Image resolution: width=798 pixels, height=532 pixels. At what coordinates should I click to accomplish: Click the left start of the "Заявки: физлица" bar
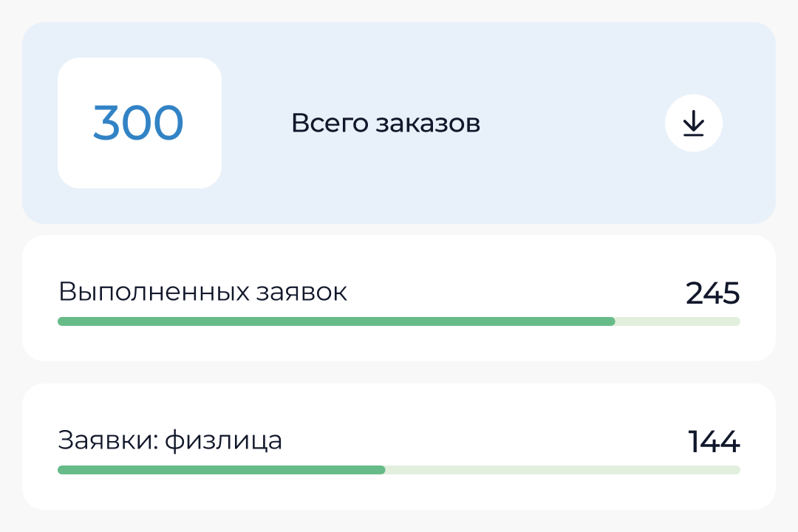tap(62, 470)
